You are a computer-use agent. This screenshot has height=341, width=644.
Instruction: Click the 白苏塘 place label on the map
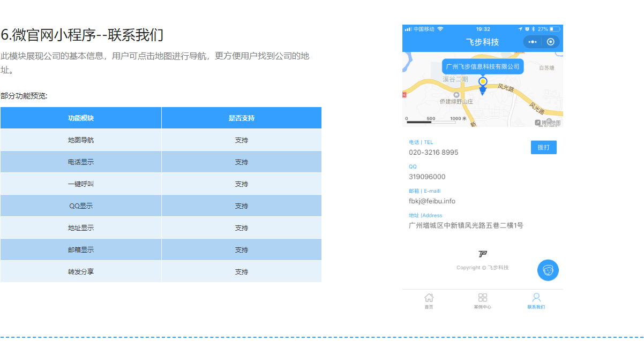(546, 68)
